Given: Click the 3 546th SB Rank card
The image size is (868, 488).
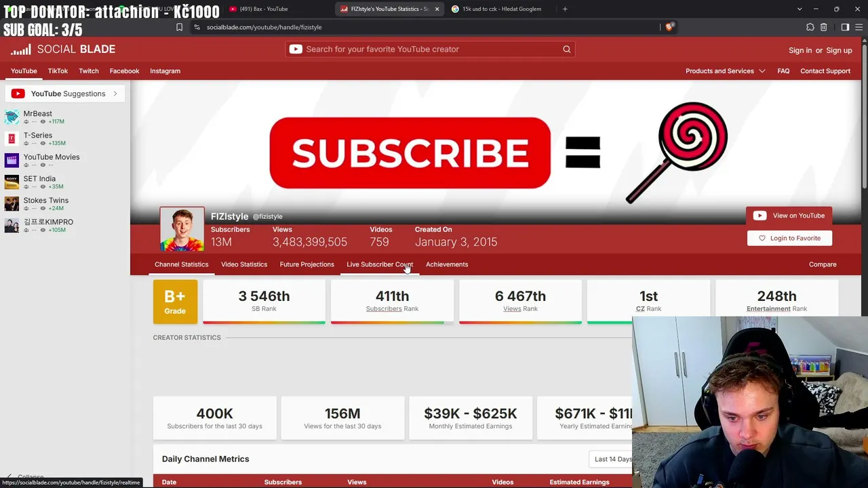Looking at the screenshot, I should [x=264, y=302].
